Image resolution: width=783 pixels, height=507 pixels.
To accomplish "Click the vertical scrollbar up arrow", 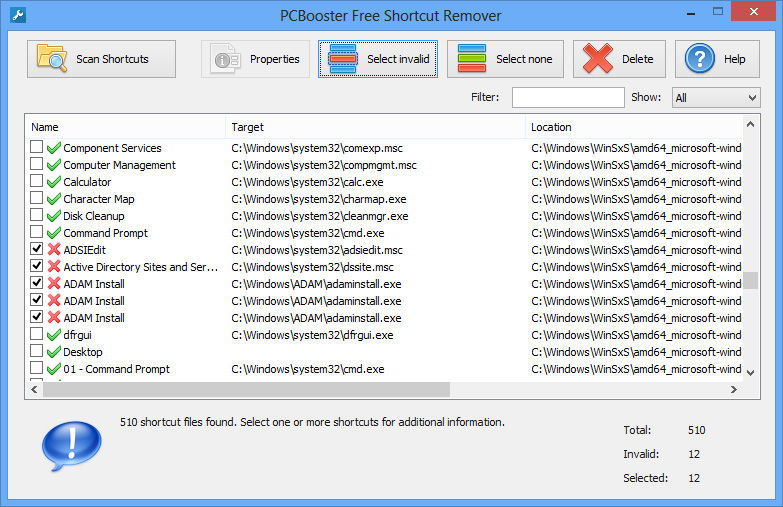I will coord(750,124).
